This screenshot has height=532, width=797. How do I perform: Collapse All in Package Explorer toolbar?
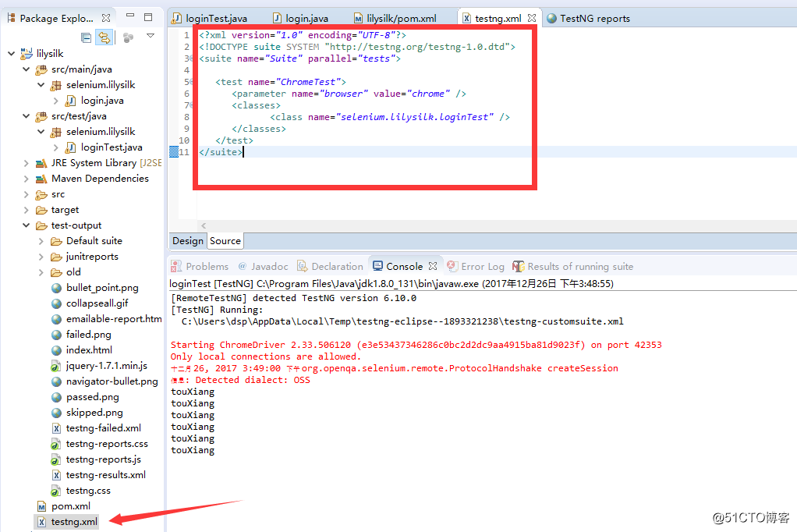(x=87, y=37)
